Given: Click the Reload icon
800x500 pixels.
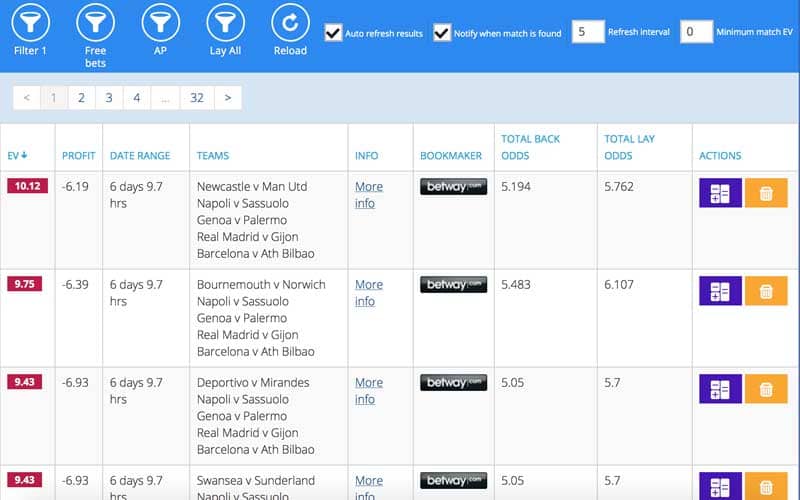Looking at the screenshot, I should (290, 22).
